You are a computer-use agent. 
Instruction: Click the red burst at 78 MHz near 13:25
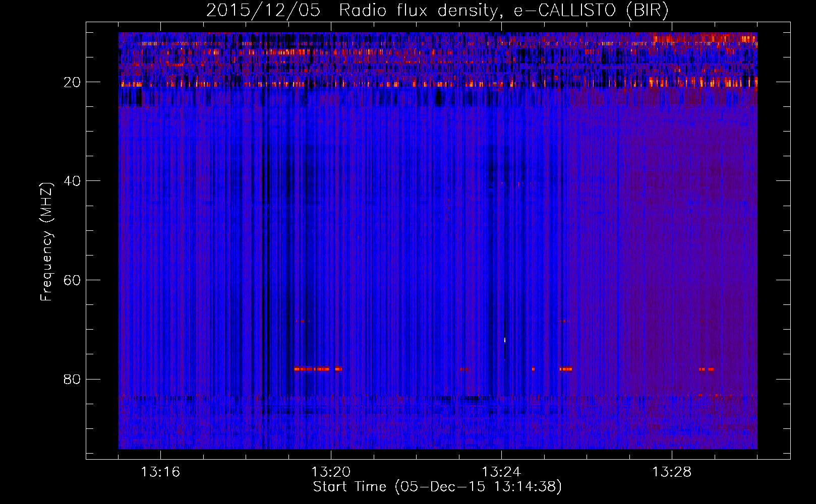[x=565, y=369]
